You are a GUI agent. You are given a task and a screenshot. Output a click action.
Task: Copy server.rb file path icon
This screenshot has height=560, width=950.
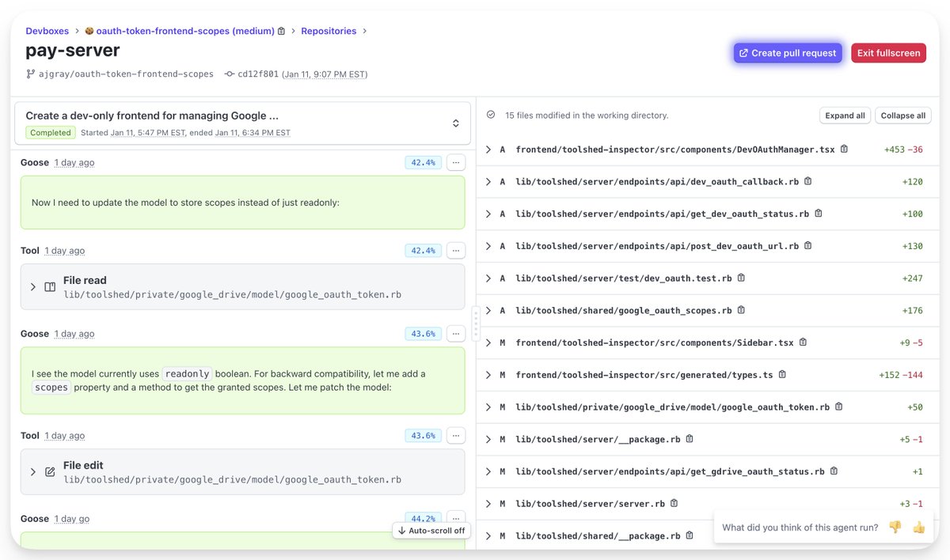coord(674,503)
